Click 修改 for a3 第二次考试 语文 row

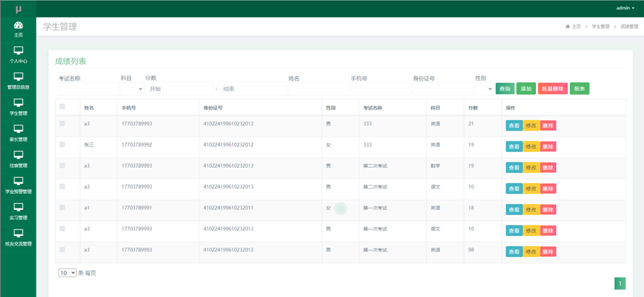(x=531, y=188)
